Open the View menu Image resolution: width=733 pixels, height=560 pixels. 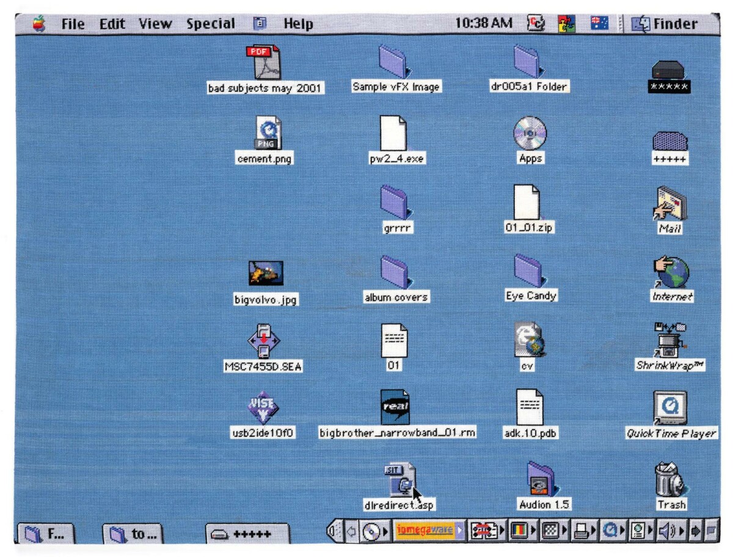point(155,24)
